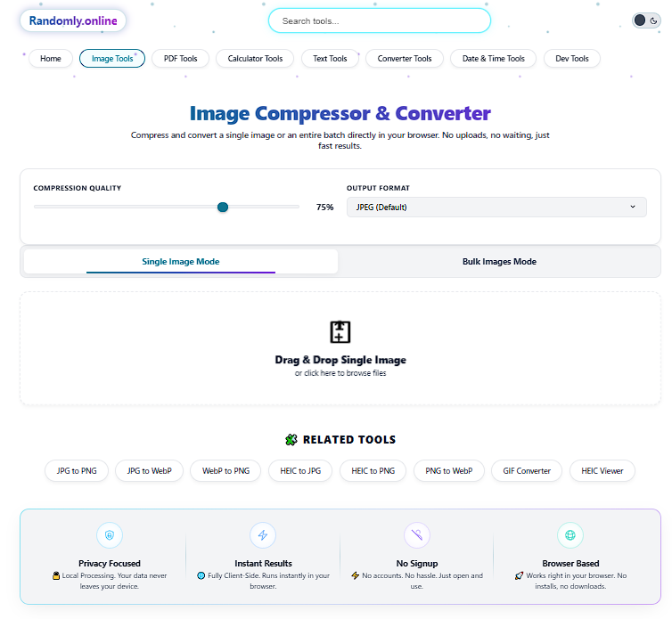Click the Browser Based heading

click(570, 563)
